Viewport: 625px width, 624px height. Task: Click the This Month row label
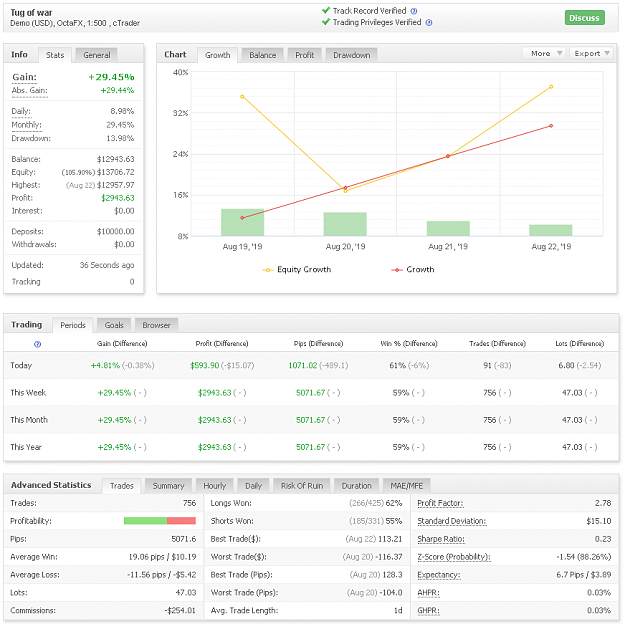tap(29, 420)
